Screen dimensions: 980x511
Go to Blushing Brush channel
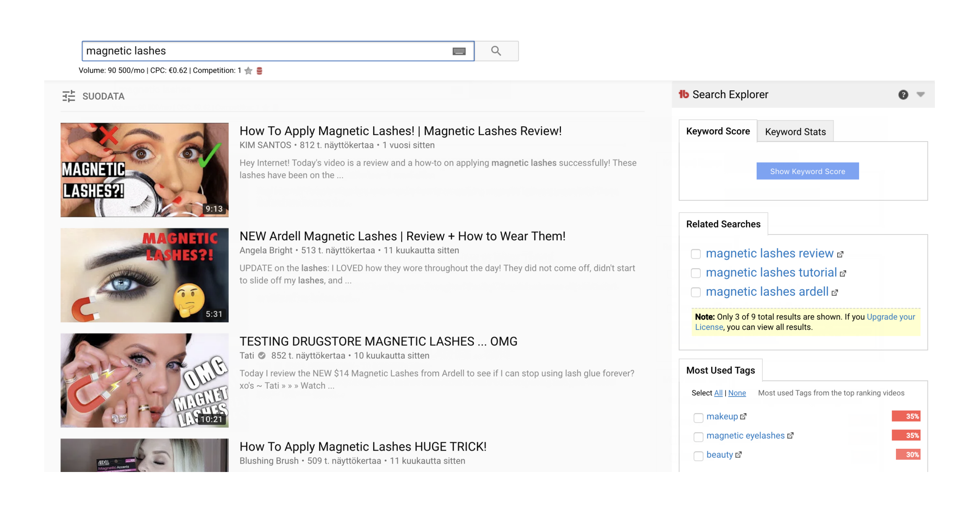(x=269, y=461)
